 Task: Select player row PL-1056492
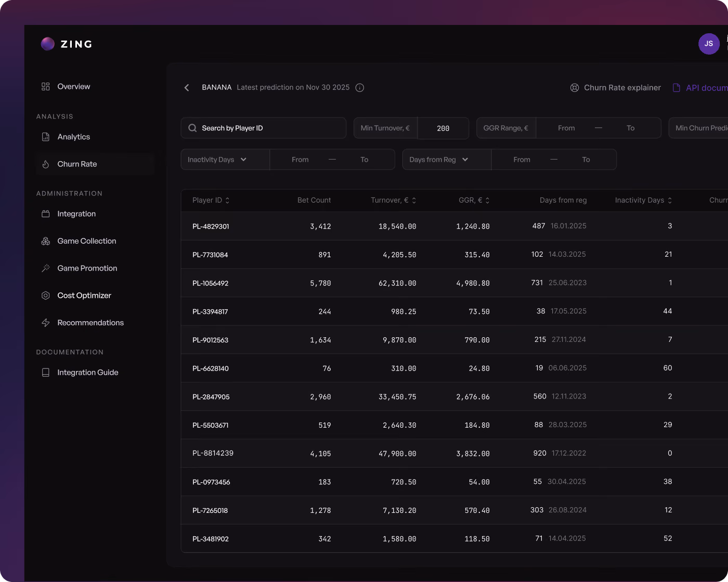click(x=454, y=283)
